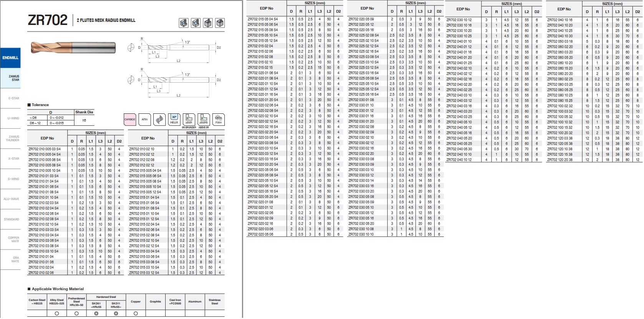644x319 pixels.
Task: Select the R ±0.015 tolerance icon
Action: tap(204, 120)
